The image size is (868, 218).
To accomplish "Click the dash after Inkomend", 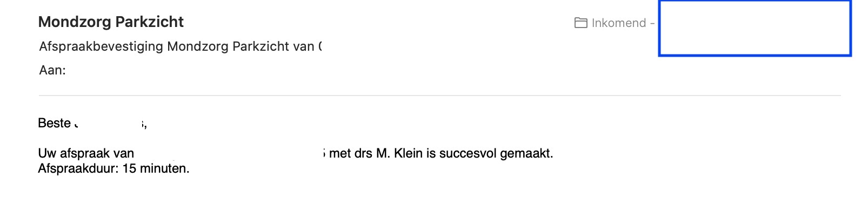I will coord(652,23).
